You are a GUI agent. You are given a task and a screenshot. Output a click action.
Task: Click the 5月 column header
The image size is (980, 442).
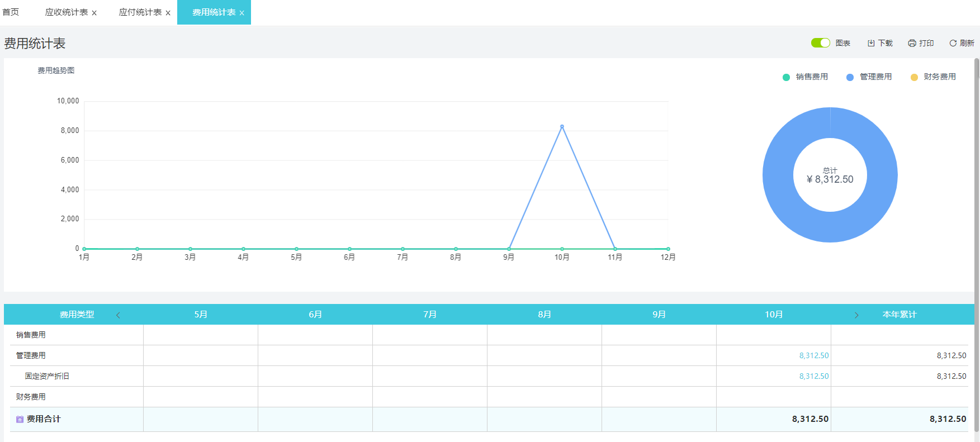(x=201, y=315)
